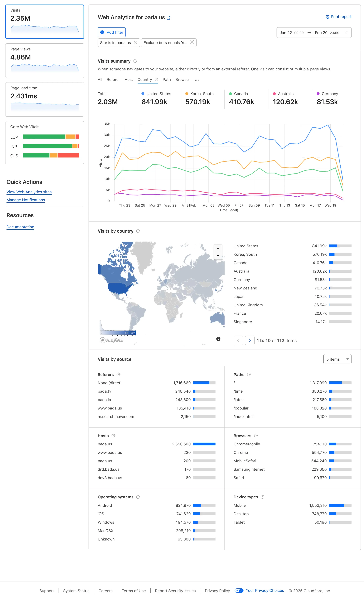Toggle the Your Privacy Choices switch icon
This screenshot has height=597, width=364.
pyautogui.click(x=239, y=590)
